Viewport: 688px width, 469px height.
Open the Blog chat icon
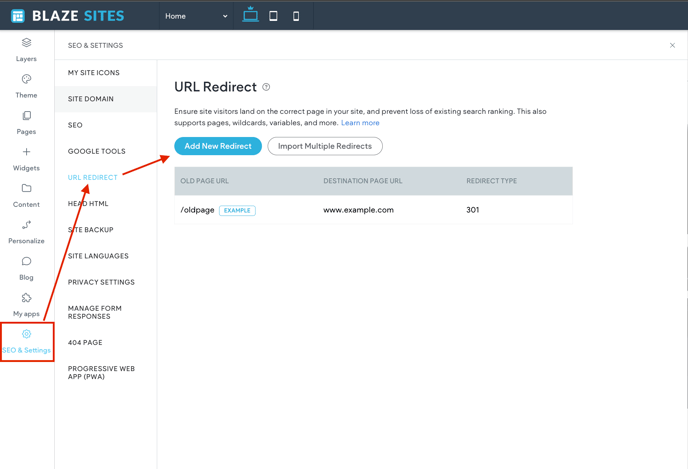coord(26,261)
